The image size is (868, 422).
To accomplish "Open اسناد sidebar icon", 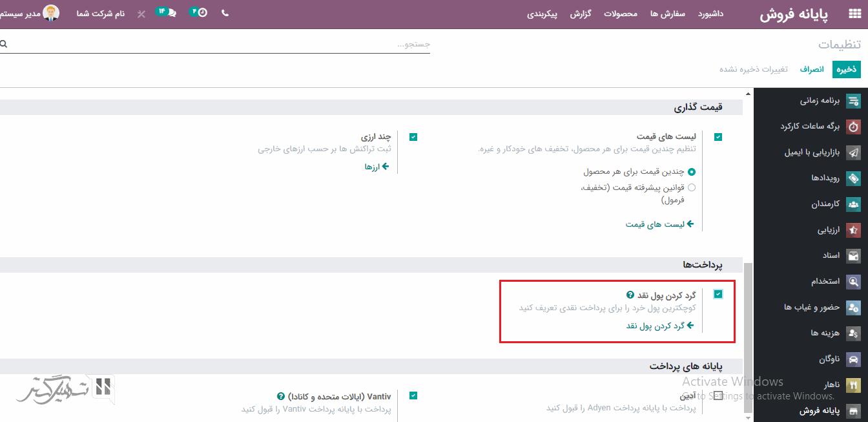I will pos(854,256).
